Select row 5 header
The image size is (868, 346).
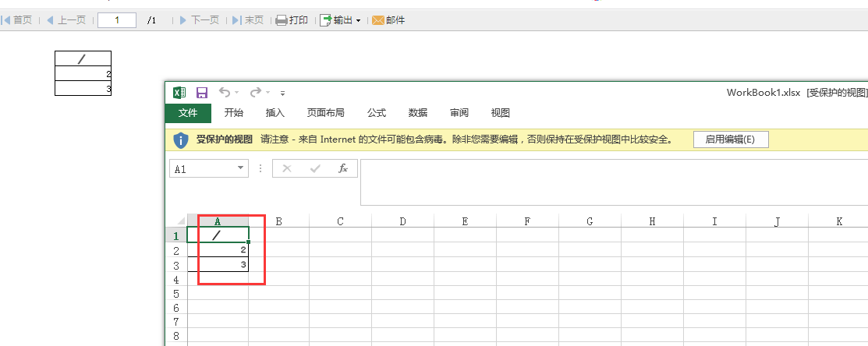176,293
